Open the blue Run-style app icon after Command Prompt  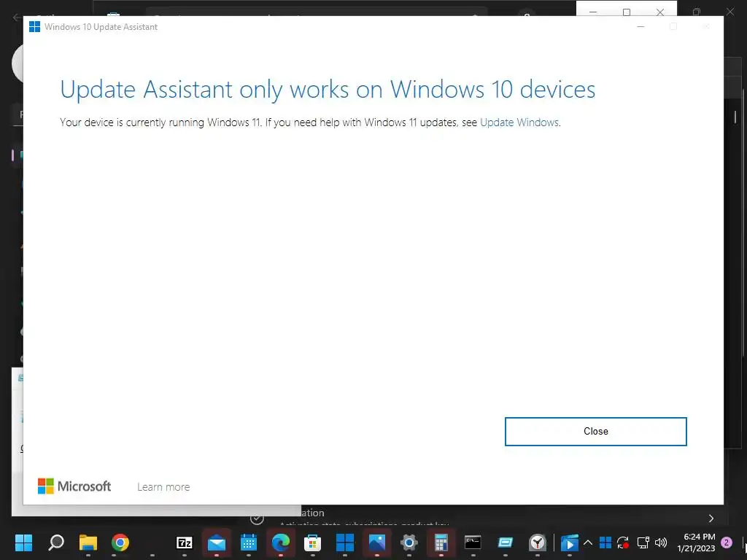coord(505,542)
